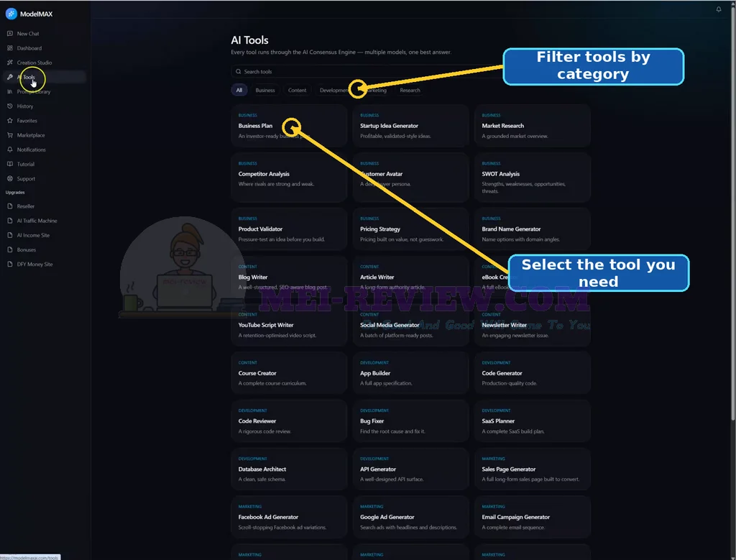Viewport: 736px width, 560px height.
Task: Click the DFY Money Site document icon
Action: (x=10, y=265)
